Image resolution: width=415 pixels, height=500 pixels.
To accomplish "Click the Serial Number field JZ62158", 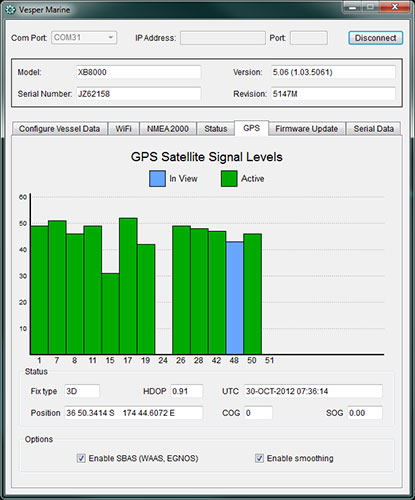I will 138,94.
